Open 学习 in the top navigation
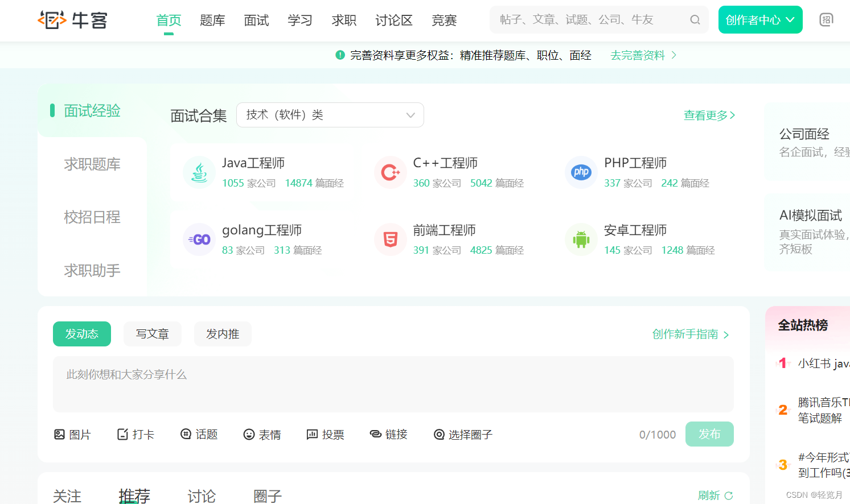This screenshot has width=850, height=504. tap(300, 20)
